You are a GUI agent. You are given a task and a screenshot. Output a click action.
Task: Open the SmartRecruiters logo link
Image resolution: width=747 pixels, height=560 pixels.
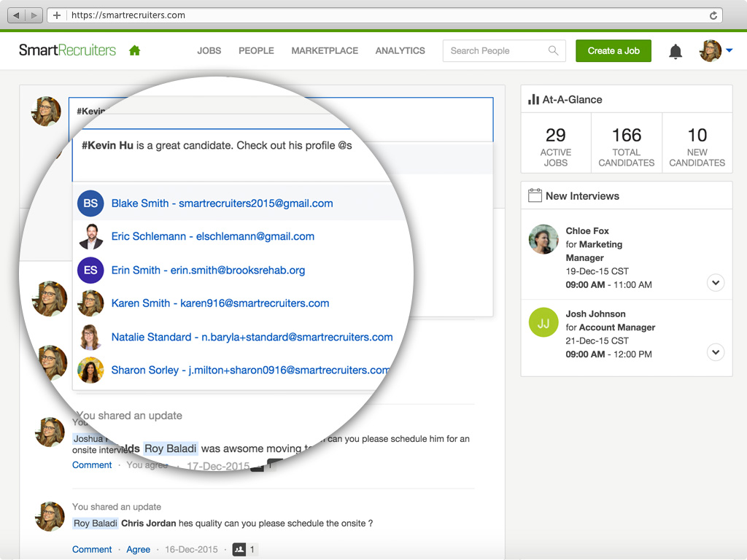(x=67, y=50)
